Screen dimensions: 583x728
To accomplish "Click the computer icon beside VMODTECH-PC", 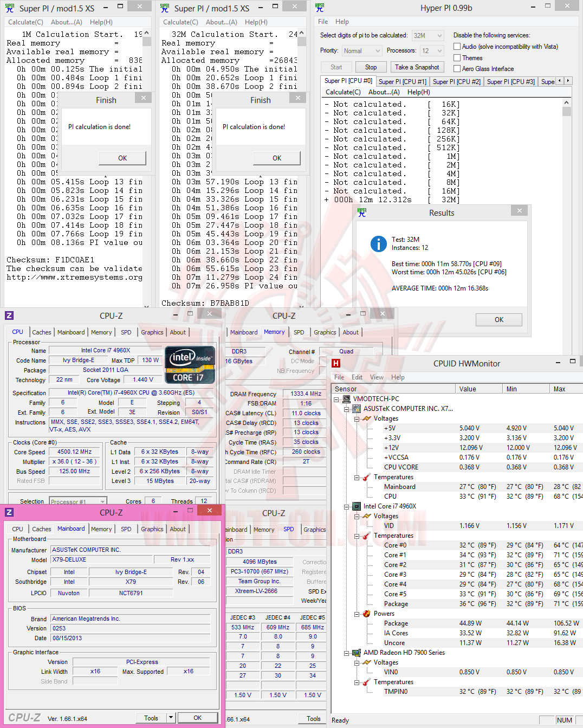I will tap(346, 399).
